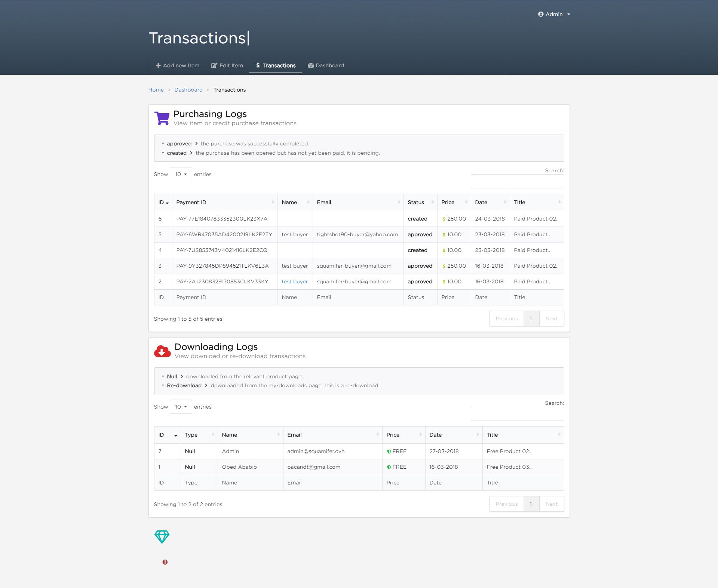718x588 pixels.
Task: Open the Add new Item tab
Action: point(178,65)
